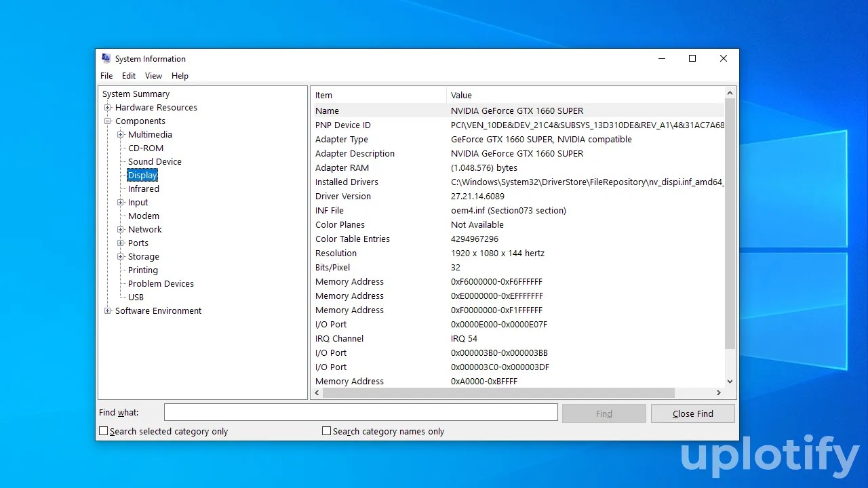Select the Printing category
Screen dimensions: 868x488
pyautogui.click(x=143, y=270)
